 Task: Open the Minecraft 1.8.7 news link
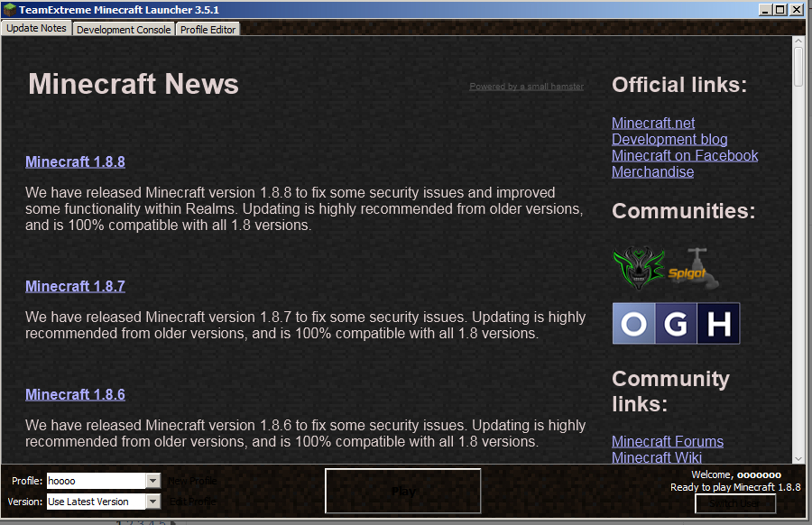pos(75,286)
